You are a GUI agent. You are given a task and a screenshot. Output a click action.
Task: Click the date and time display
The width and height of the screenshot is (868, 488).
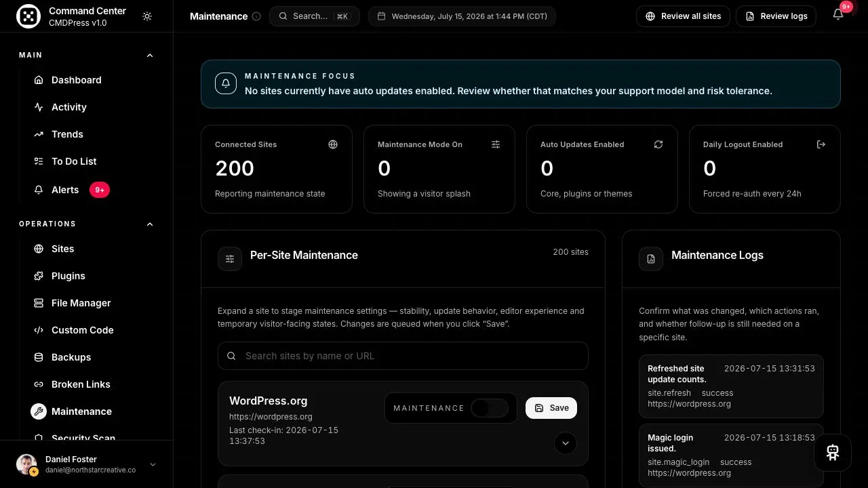[x=462, y=16]
